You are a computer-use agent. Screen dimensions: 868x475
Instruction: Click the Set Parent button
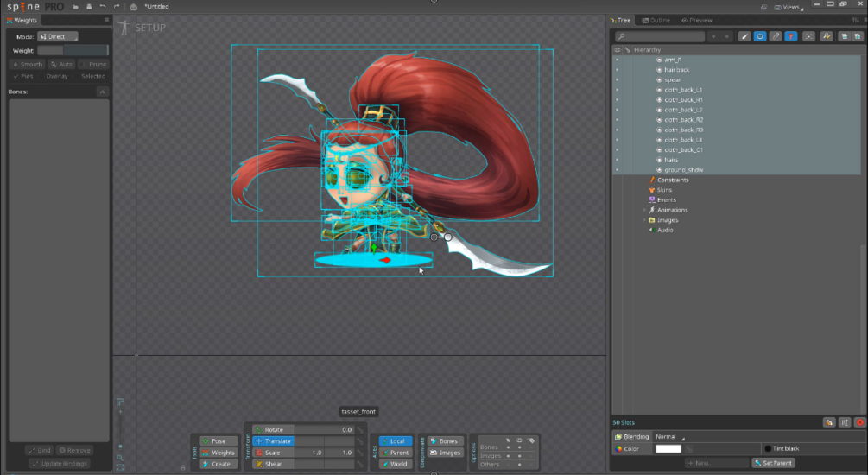773,463
